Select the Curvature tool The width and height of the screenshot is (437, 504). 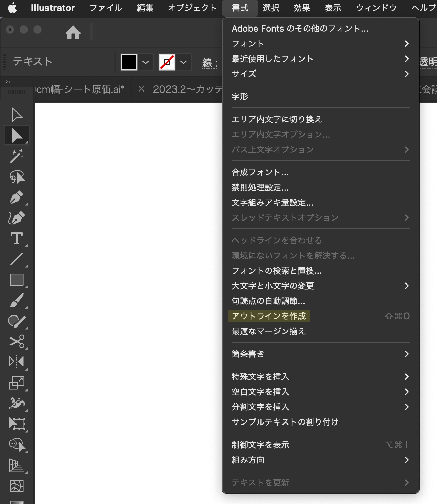point(17,218)
